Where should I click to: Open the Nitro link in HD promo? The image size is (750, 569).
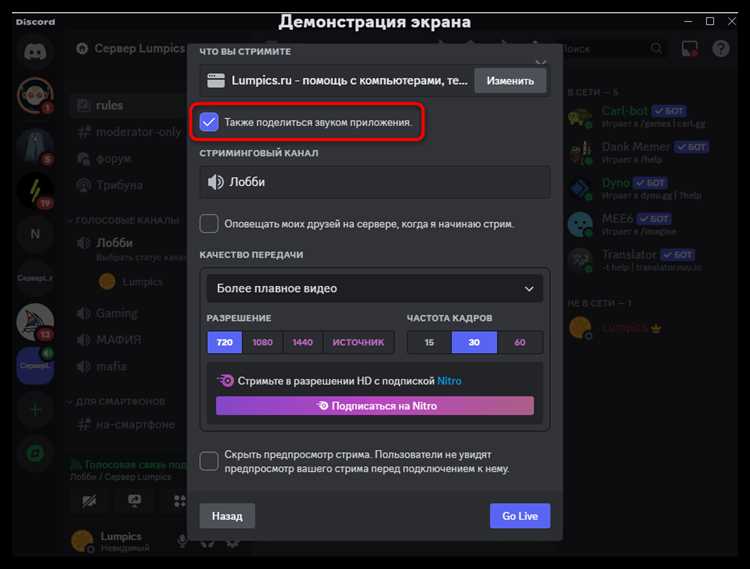point(449,381)
